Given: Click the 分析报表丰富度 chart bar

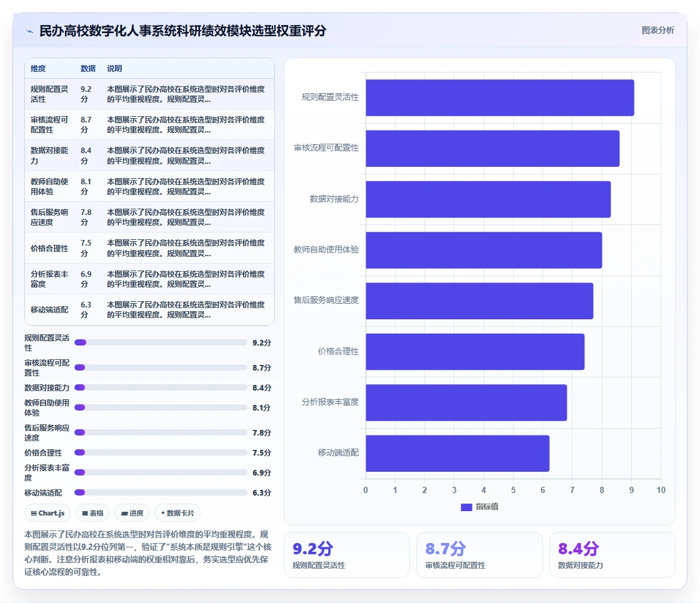Looking at the screenshot, I should point(466,402).
